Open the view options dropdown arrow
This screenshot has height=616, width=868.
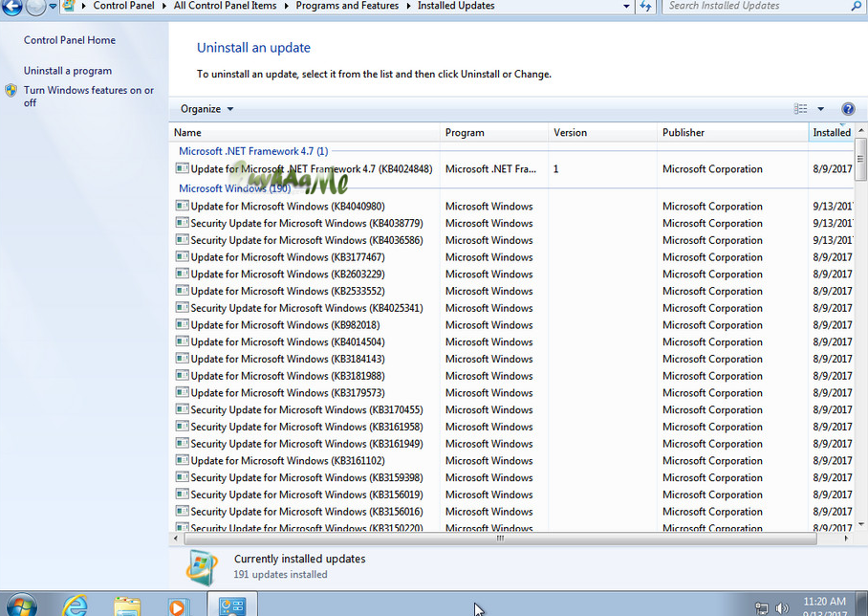pos(821,109)
